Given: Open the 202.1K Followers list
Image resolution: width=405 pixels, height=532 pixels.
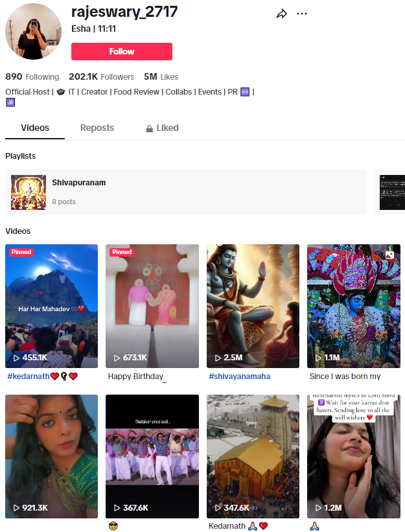Looking at the screenshot, I should pos(101,76).
